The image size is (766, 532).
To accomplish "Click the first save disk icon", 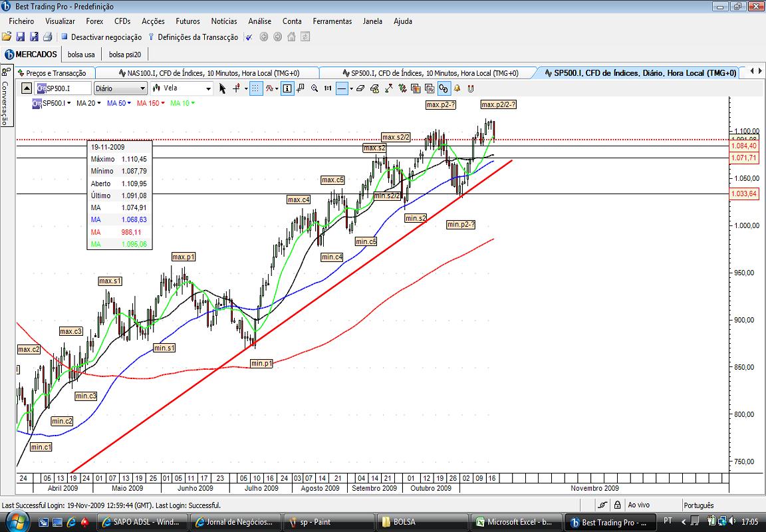I will coord(20,37).
